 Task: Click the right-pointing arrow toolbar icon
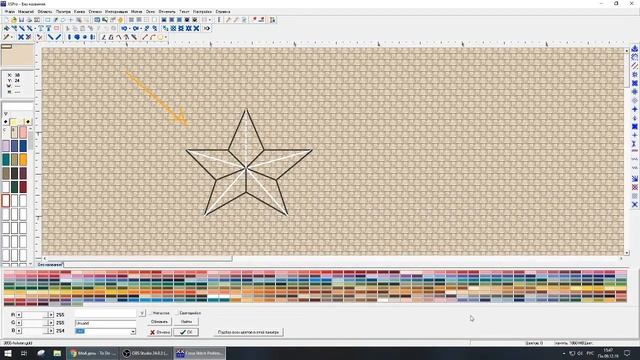pos(207,28)
